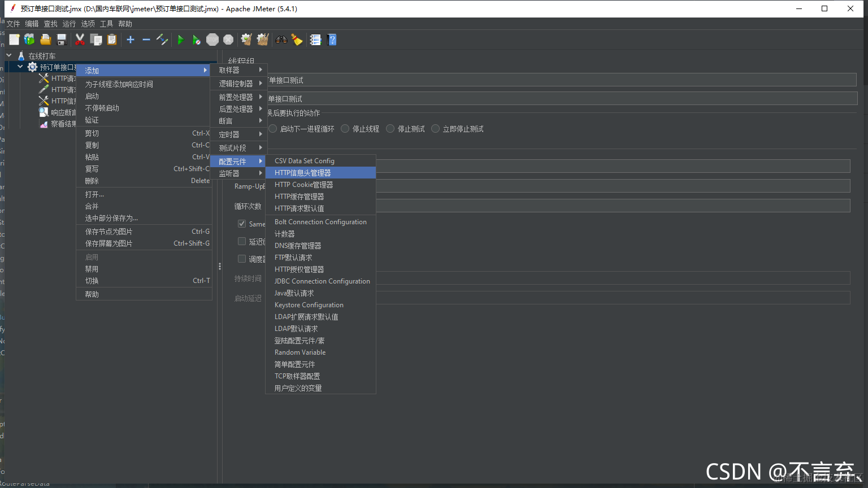
Task: Expand the 前置处理器 submenu
Action: click(238, 97)
